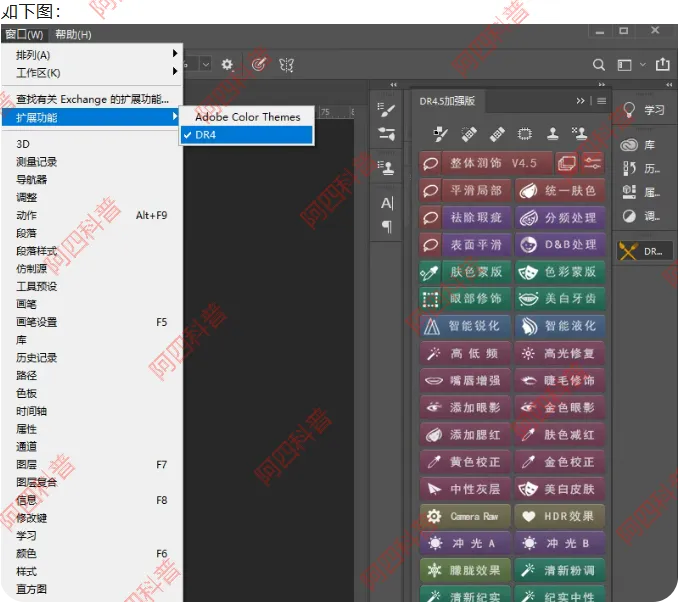Click 统一肤色 button
This screenshot has height=602, width=678.
coord(560,191)
